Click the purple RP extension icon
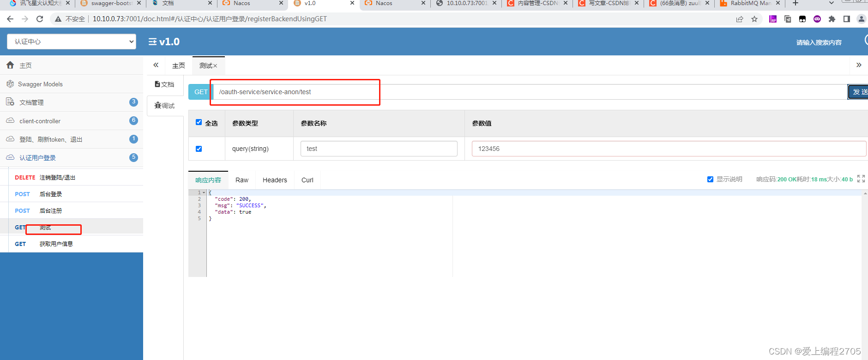Viewport: 868px width, 360px height. click(x=773, y=19)
